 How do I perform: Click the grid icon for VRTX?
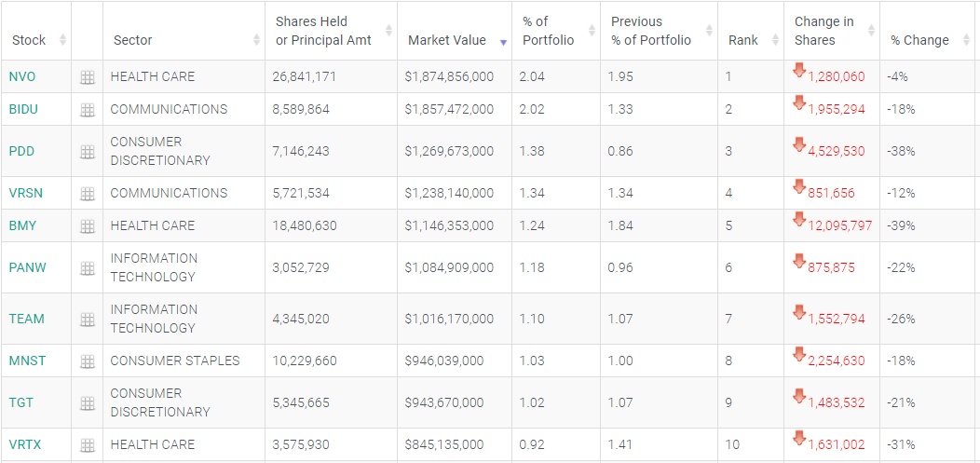[x=88, y=445]
